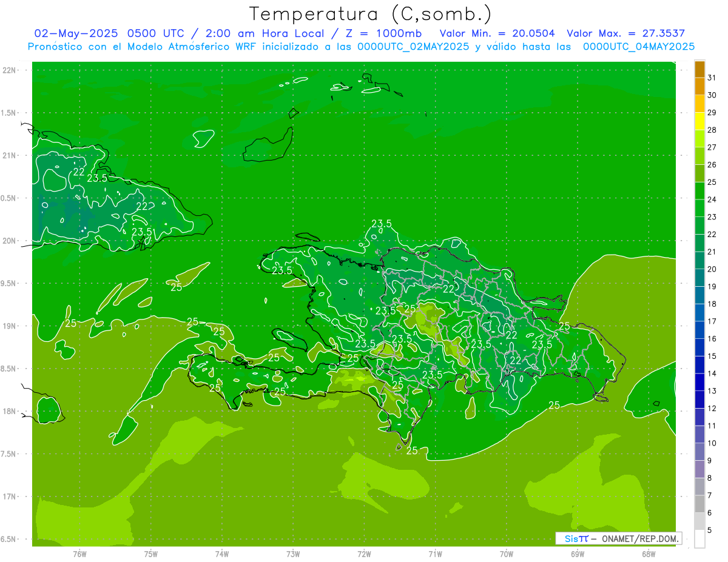Pick the yellow swatch between 28 and 29
The height and width of the screenshot is (562, 728).
[x=699, y=121]
